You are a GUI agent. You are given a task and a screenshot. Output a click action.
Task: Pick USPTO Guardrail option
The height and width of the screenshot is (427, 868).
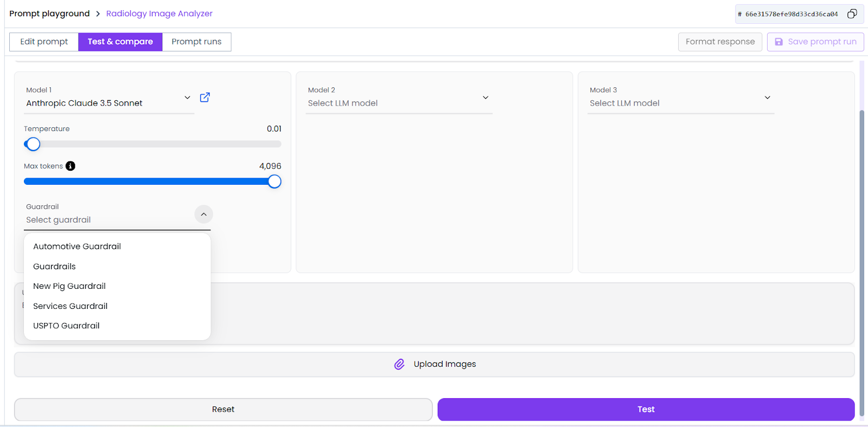pyautogui.click(x=66, y=326)
